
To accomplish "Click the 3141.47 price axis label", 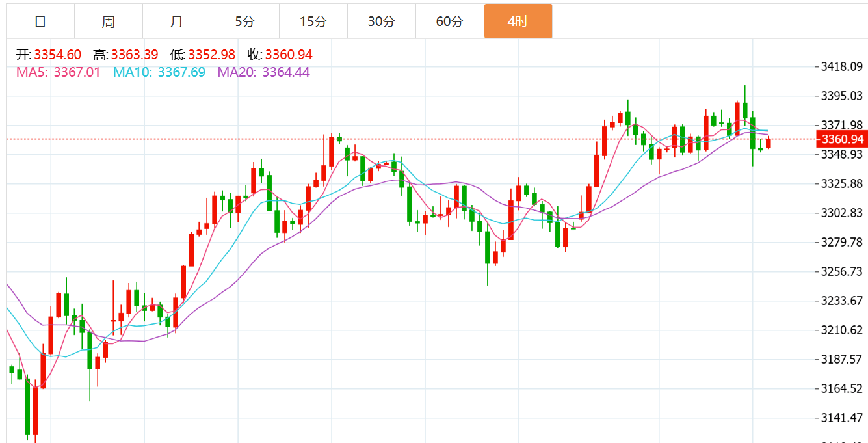I will (841, 418).
